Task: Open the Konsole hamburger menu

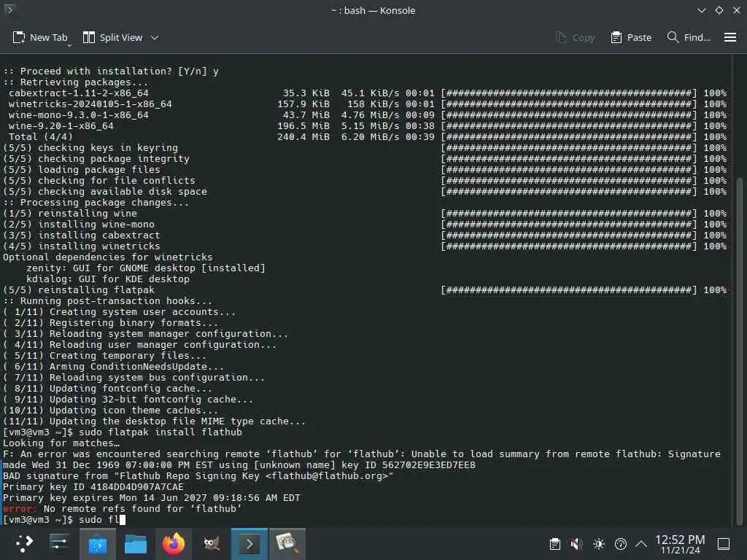Action: click(729, 38)
